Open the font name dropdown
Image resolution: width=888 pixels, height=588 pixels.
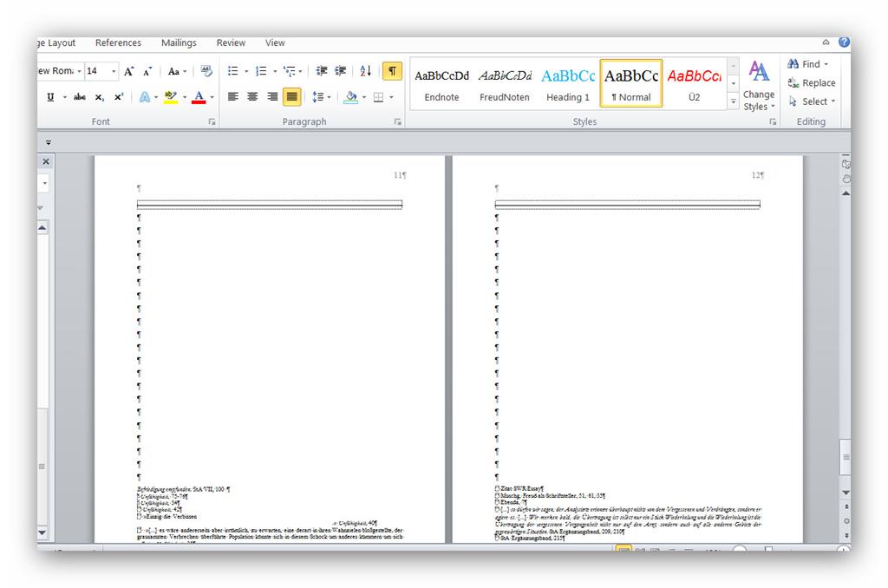79,71
